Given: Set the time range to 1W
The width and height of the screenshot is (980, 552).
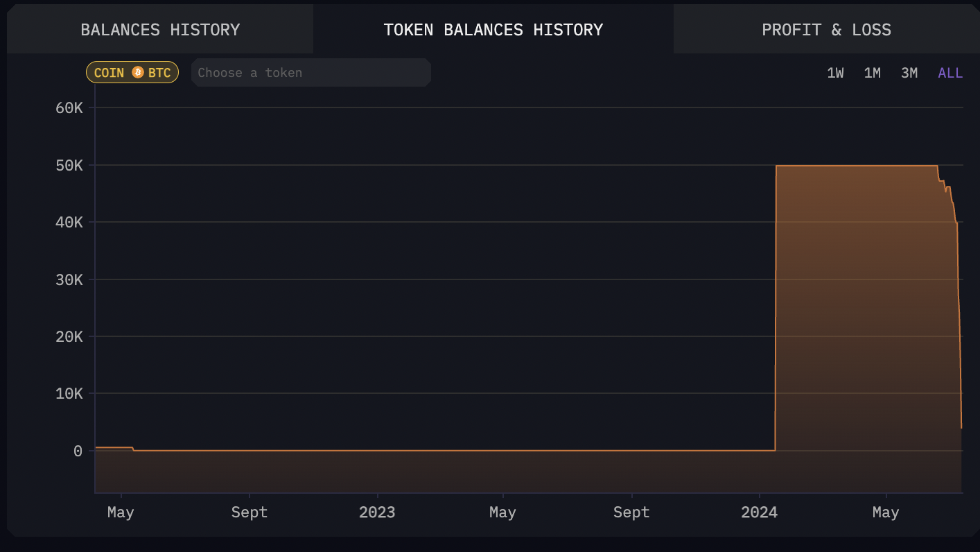Looking at the screenshot, I should point(835,73).
